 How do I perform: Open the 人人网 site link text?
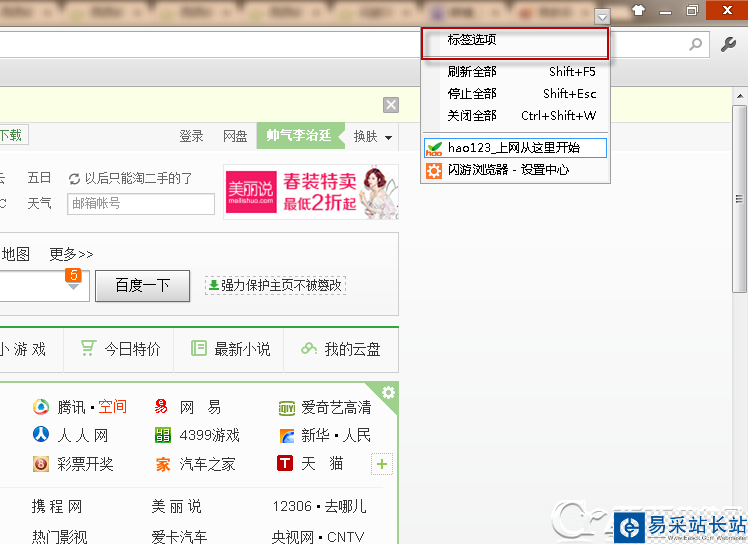pos(83,435)
